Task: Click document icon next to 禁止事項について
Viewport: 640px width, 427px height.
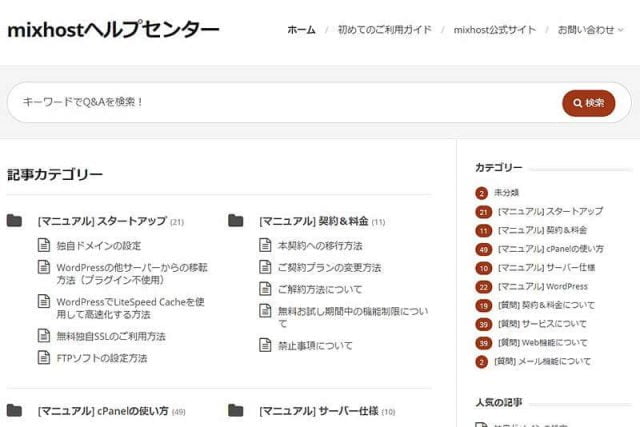Action: [265, 345]
